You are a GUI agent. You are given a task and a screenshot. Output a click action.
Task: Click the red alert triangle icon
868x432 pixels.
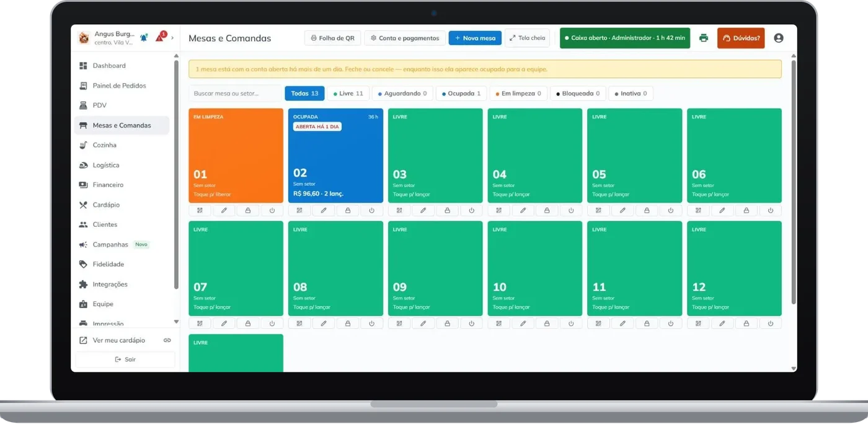pyautogui.click(x=160, y=37)
